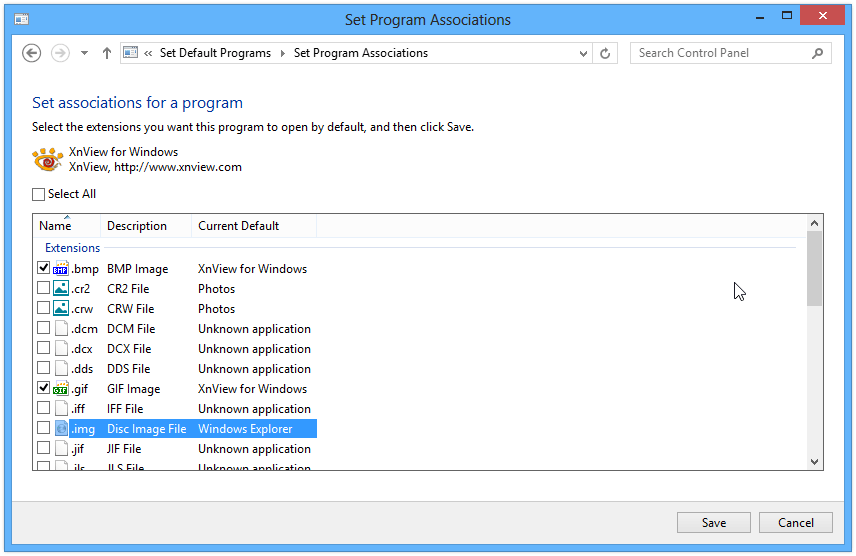Click the .gif file type icon
The image size is (856, 556).
click(x=61, y=389)
